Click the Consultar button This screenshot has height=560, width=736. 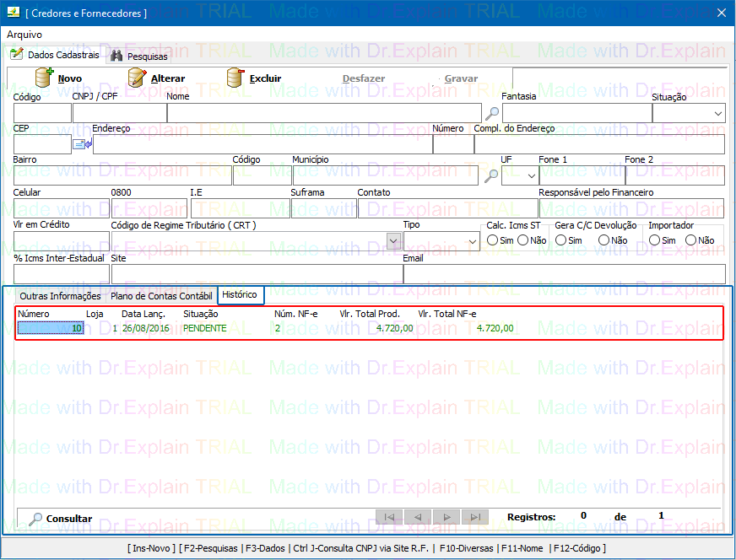coord(61,519)
